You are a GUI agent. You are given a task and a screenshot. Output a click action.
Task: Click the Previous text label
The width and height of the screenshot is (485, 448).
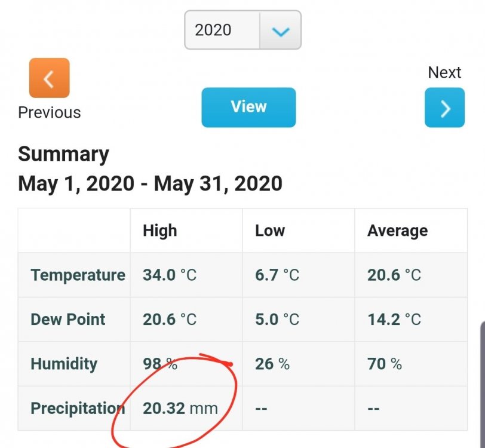point(50,112)
